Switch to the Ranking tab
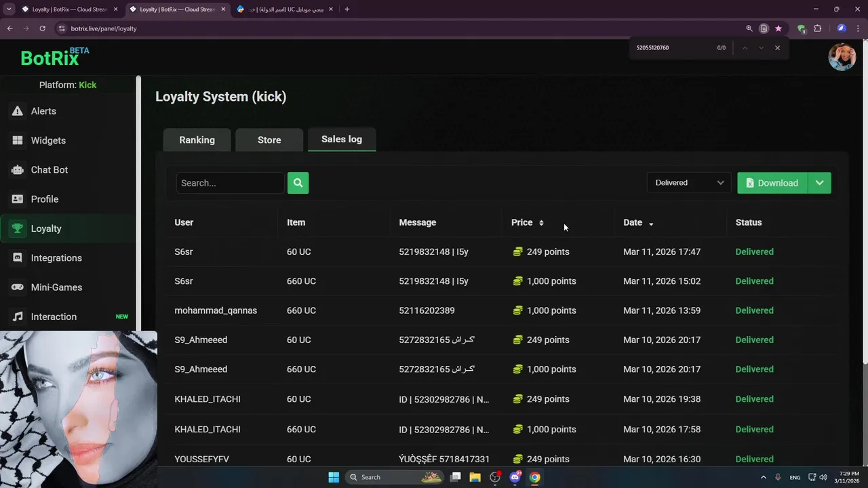The image size is (868, 488). [197, 140]
